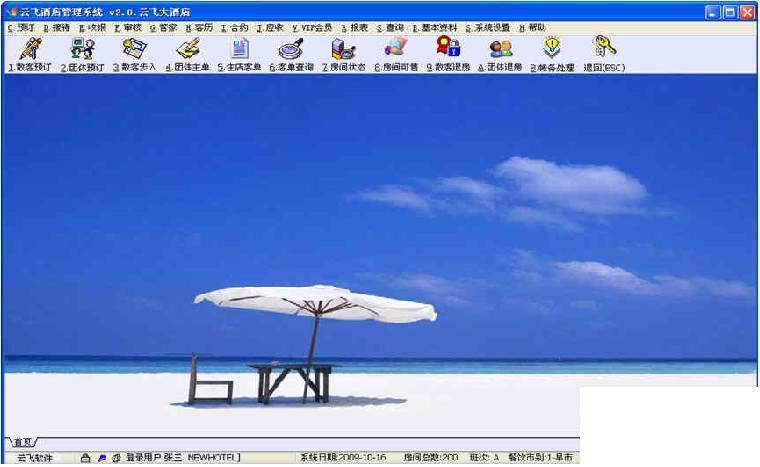Start 团体退房 group checkout
The image size is (760, 467).
[x=501, y=55]
